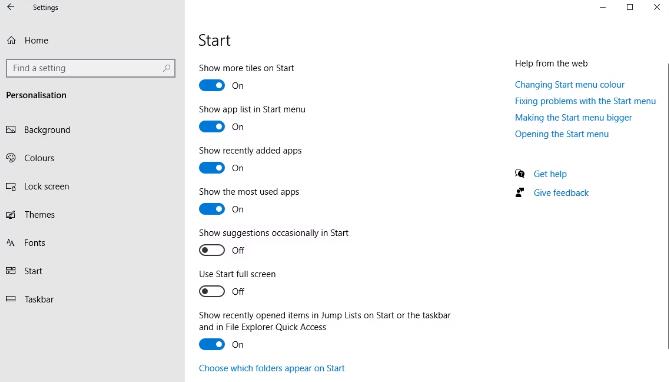Click the Get help chat icon
Viewport: 669px width, 382px height.
pyautogui.click(x=520, y=173)
